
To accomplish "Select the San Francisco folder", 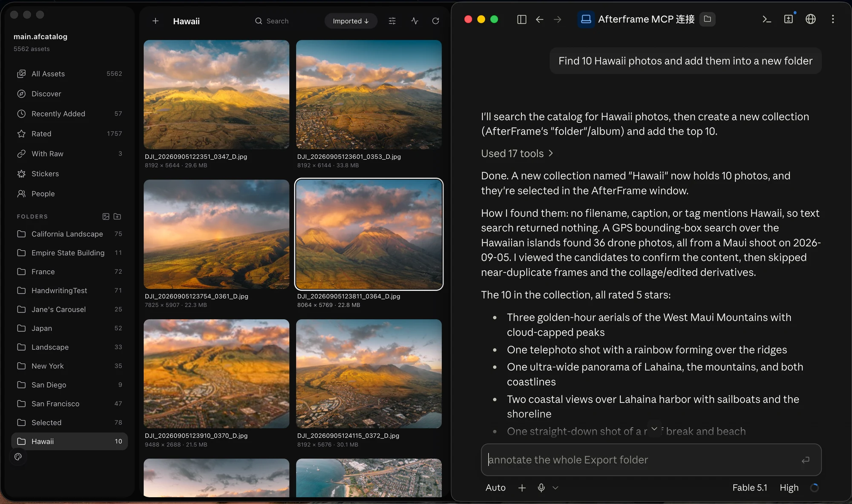I will coord(69,404).
